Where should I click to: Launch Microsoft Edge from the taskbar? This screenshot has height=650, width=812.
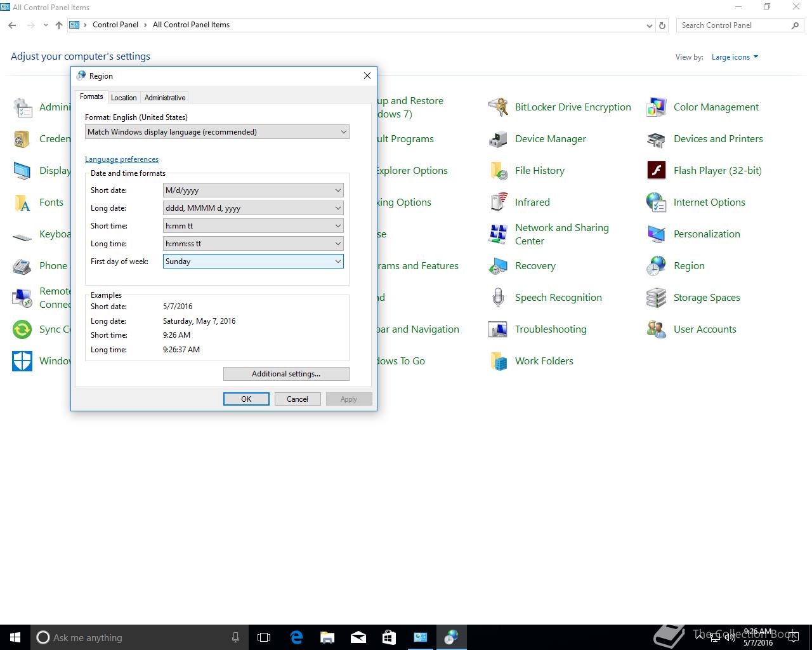(x=296, y=637)
